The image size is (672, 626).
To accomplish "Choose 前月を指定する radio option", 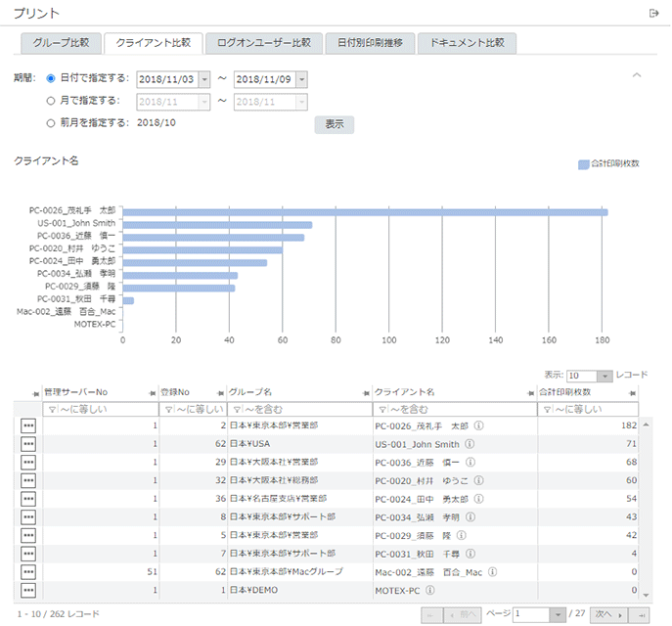I will pos(51,122).
